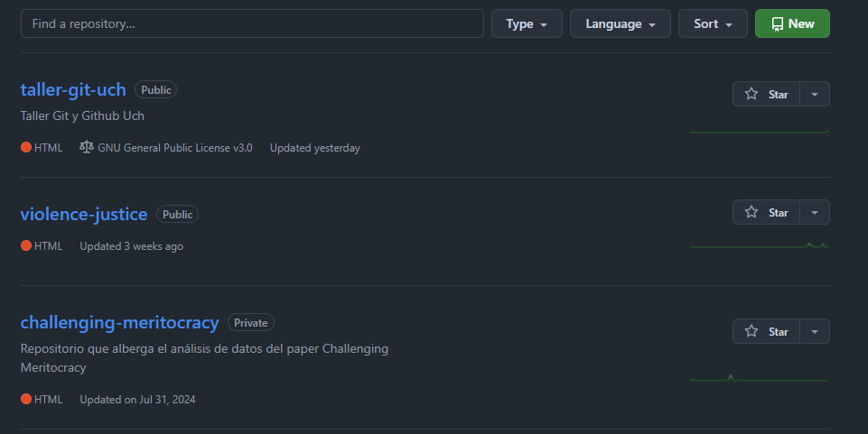This screenshot has width=868, height=434.
Task: View activity sparkline for challenging-meritocracy
Action: pos(759,378)
